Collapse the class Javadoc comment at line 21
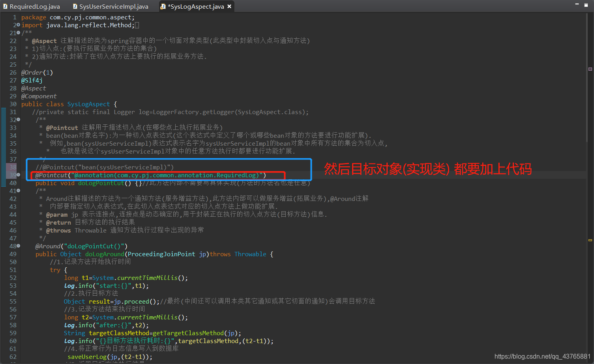 pos(18,33)
